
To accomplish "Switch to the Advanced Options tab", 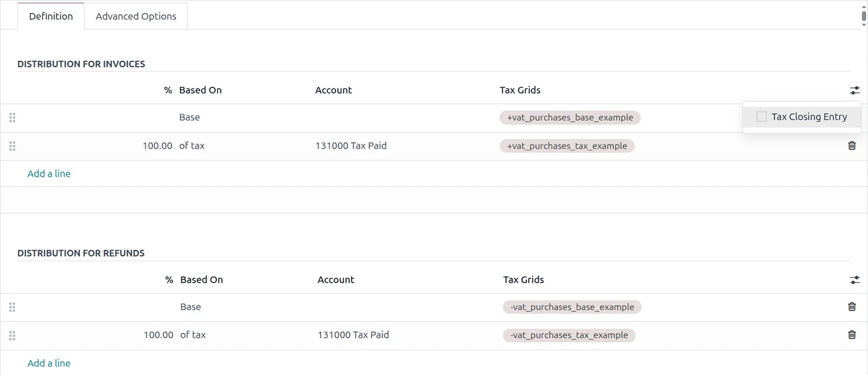I will (x=136, y=16).
